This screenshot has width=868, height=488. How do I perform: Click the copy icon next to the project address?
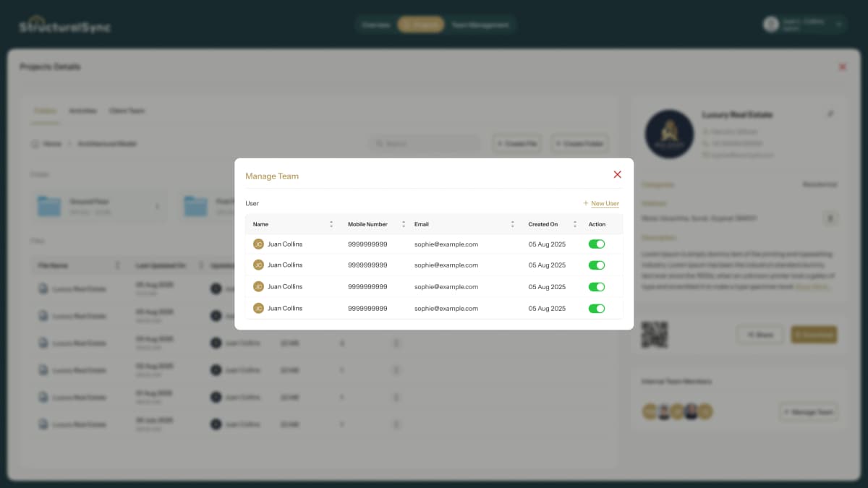point(831,218)
